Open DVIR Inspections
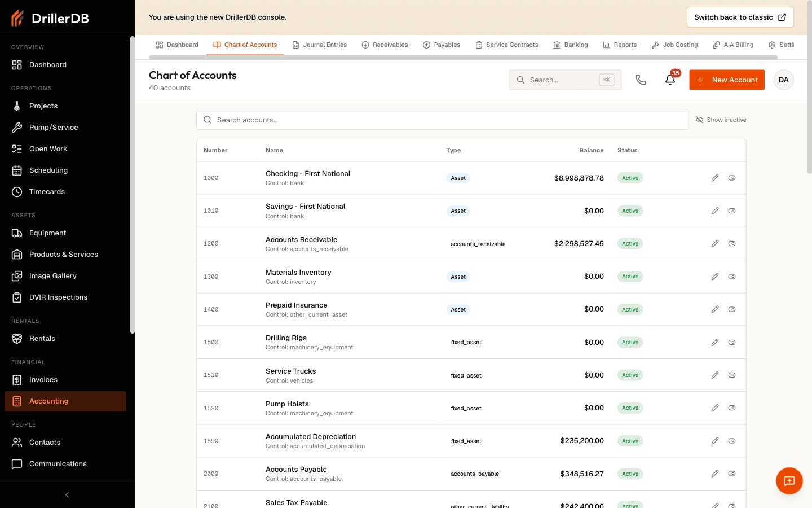 coord(65,297)
